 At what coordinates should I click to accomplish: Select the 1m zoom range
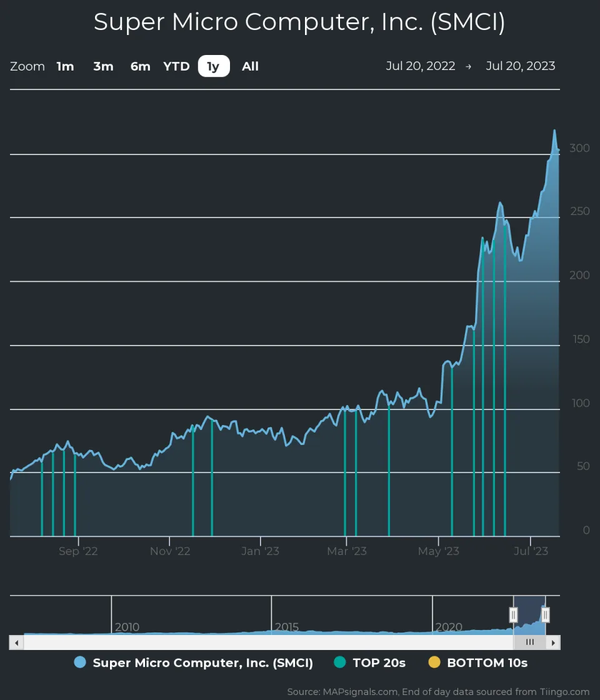[x=65, y=66]
